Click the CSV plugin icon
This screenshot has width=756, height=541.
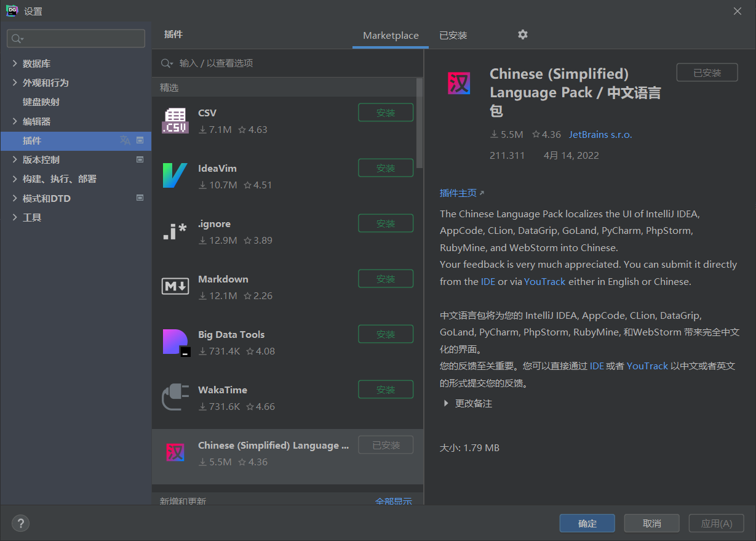pyautogui.click(x=175, y=121)
